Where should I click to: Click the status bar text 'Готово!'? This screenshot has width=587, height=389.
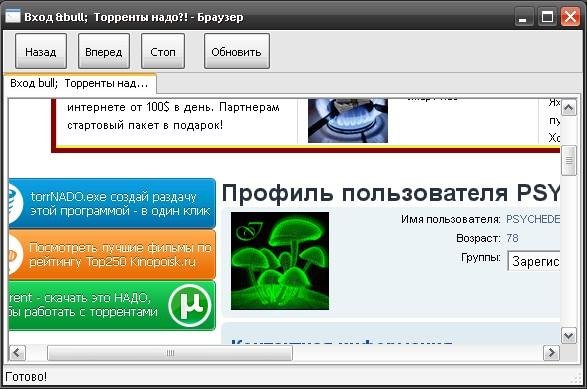26,377
